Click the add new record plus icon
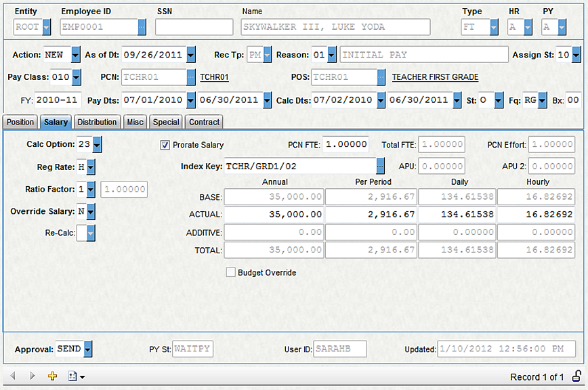The image size is (588, 390). click(53, 376)
